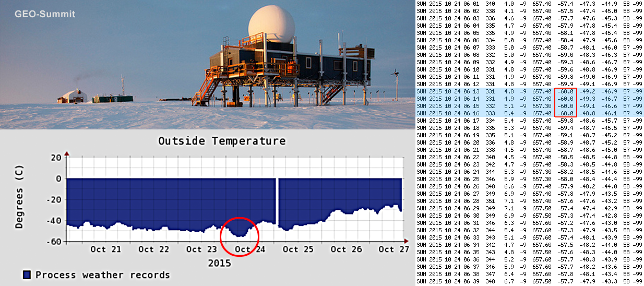
Task: Click the red-boxed -60.0 temperature values
Action: click(x=565, y=102)
